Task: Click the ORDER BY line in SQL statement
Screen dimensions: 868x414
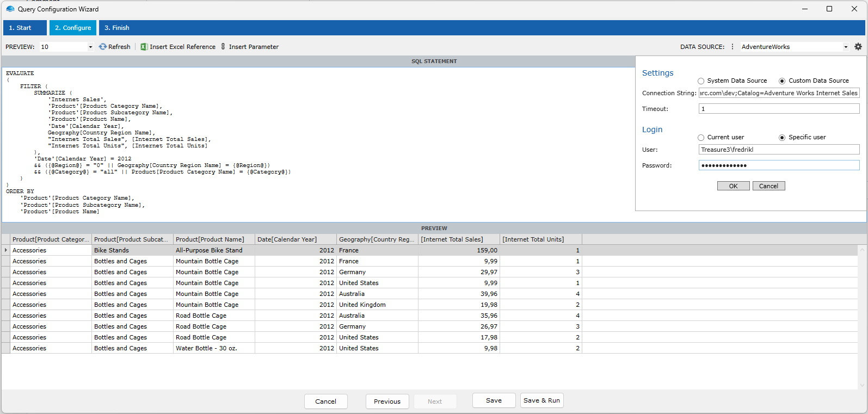Action: tap(20, 191)
